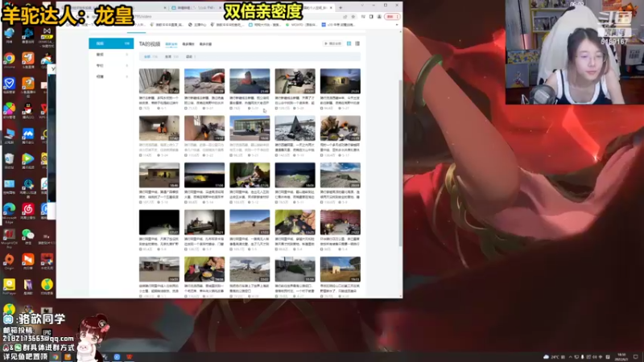This screenshot has height=362, width=644.
Task: Show hidden system tray icons chevron
Action: [x=570, y=357]
